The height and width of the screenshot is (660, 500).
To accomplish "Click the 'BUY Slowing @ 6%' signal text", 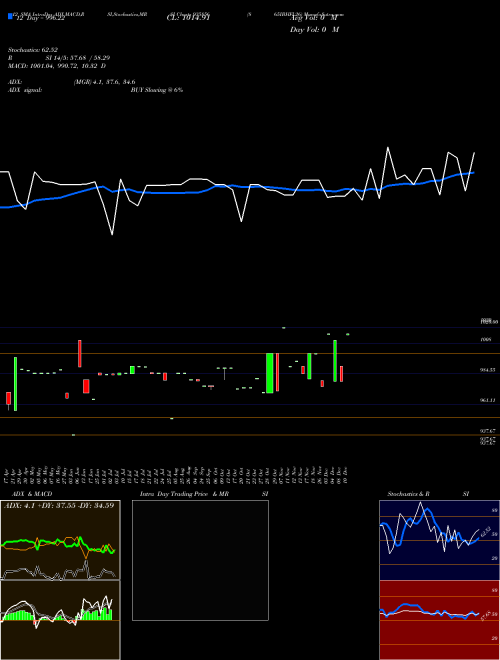I will 157,90.
